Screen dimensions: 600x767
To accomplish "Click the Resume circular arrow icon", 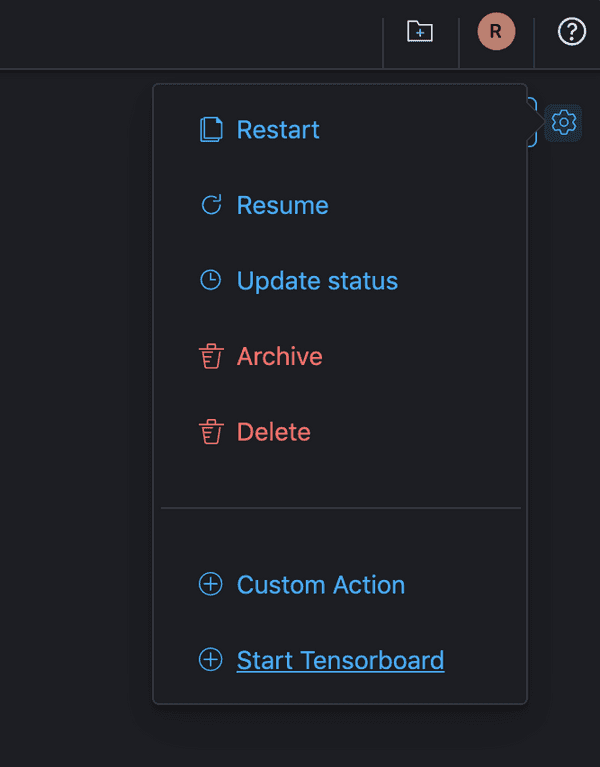I will click(x=211, y=205).
